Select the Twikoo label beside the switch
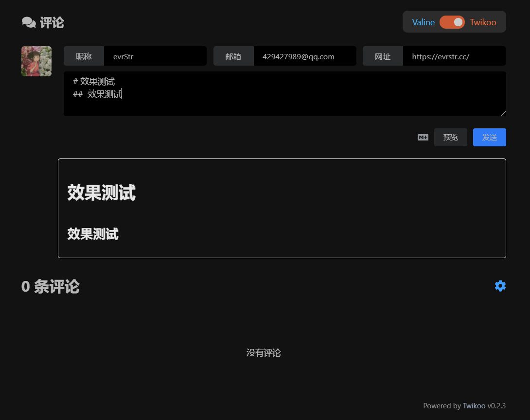The height and width of the screenshot is (420, 530). pos(483,22)
